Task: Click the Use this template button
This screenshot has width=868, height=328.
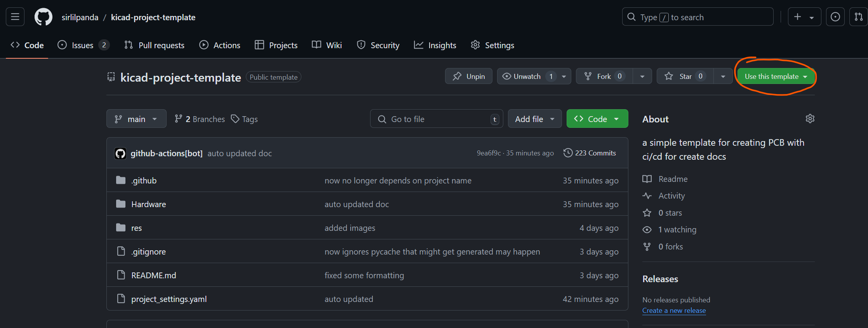Action: 771,77
